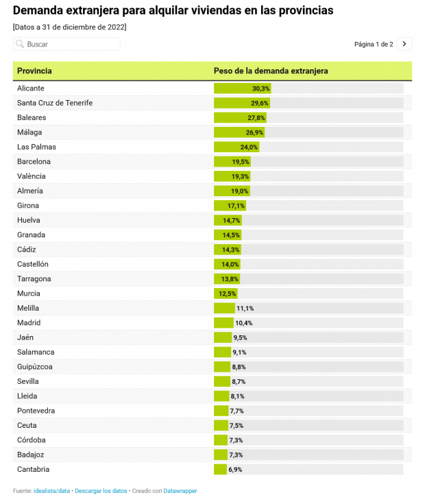This screenshot has height=504, width=425.
Task: Click the Baleares 27,8% bar
Action: [x=240, y=118]
